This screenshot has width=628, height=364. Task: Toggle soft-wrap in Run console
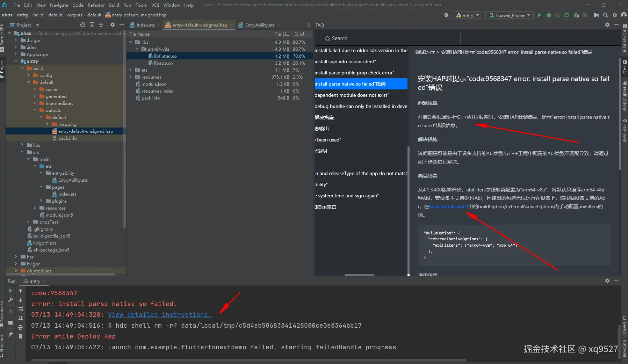(21, 309)
